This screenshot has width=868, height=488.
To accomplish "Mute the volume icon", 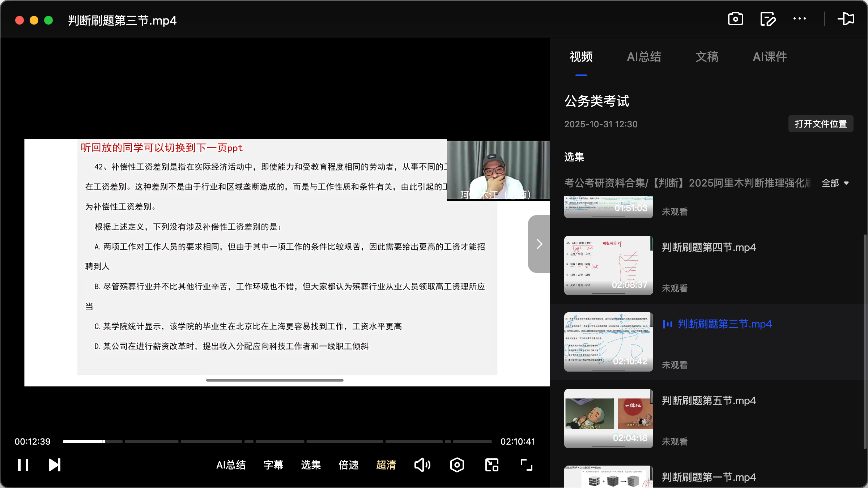I will 422,465.
